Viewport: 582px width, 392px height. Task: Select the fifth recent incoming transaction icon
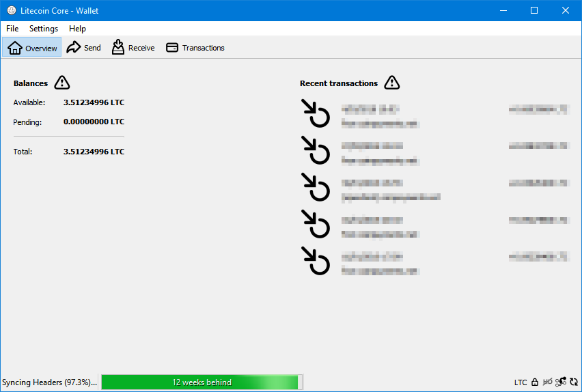[x=315, y=261]
